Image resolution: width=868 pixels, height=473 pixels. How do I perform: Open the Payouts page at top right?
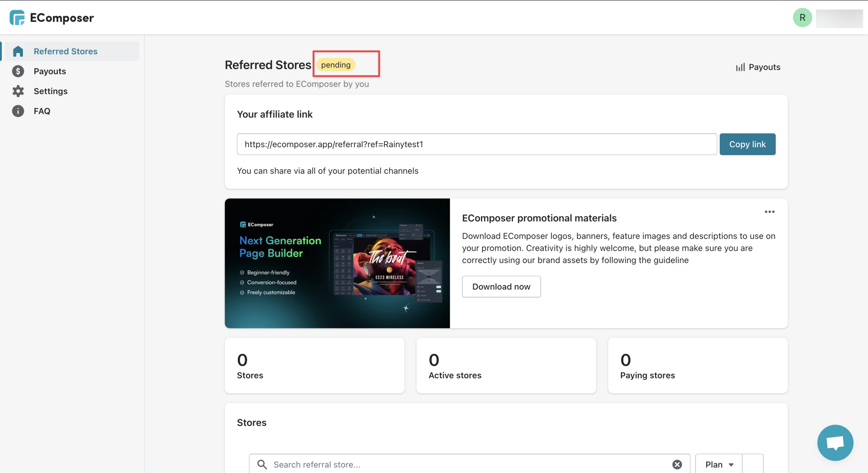coord(758,67)
